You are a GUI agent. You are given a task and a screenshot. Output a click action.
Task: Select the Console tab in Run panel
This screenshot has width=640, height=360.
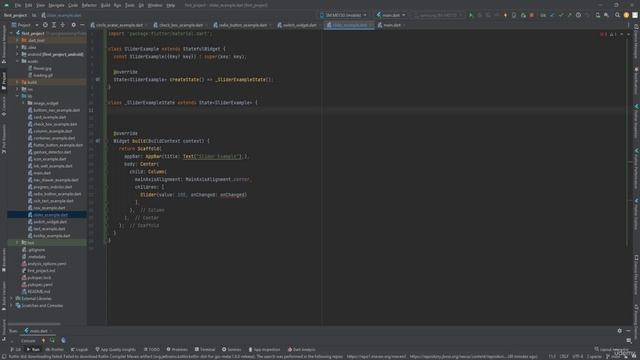click(x=28, y=341)
